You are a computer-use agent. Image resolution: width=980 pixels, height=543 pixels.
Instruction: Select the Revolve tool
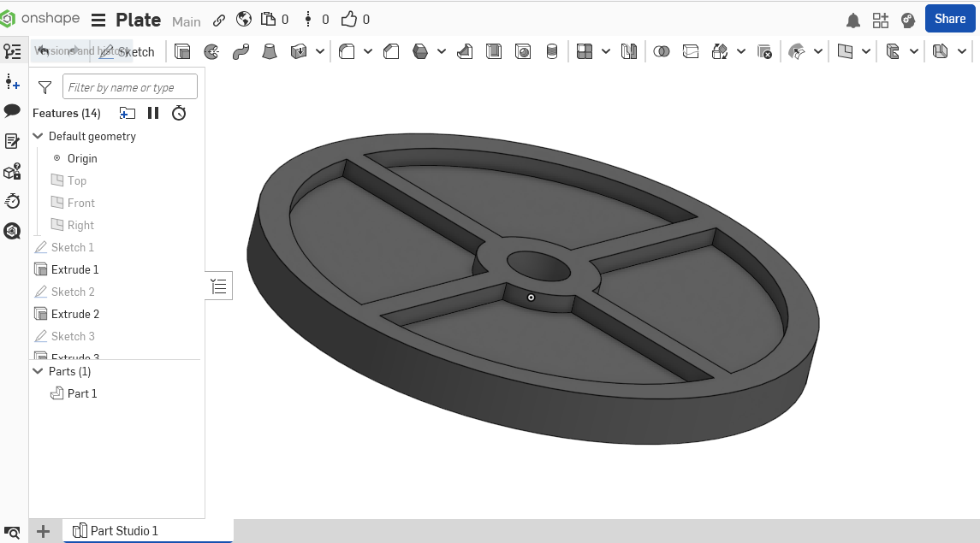(211, 51)
